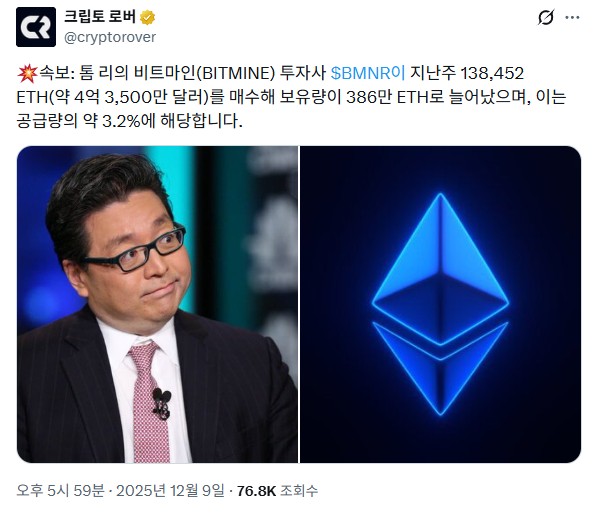This screenshot has width=593, height=514.
Task: Click the upper pyramid of the Ethereum diamond
Action: point(440,269)
